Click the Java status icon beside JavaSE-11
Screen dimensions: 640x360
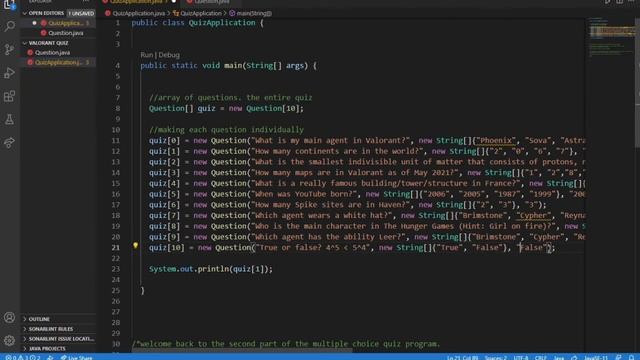point(574,358)
